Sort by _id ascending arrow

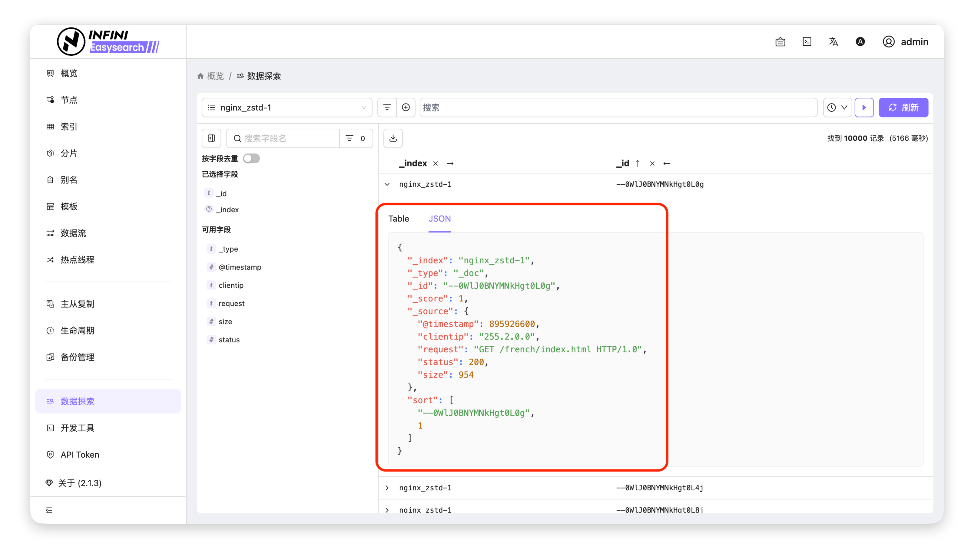point(638,163)
